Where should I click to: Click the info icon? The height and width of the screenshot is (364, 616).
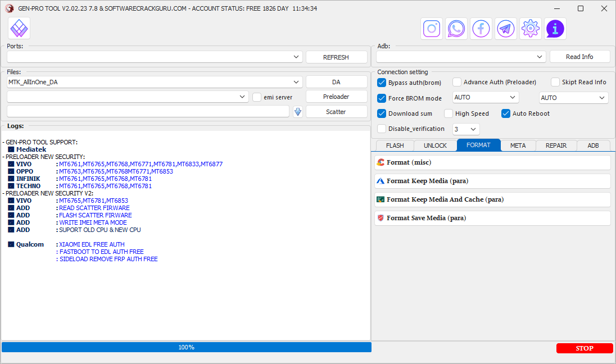pyautogui.click(x=555, y=28)
